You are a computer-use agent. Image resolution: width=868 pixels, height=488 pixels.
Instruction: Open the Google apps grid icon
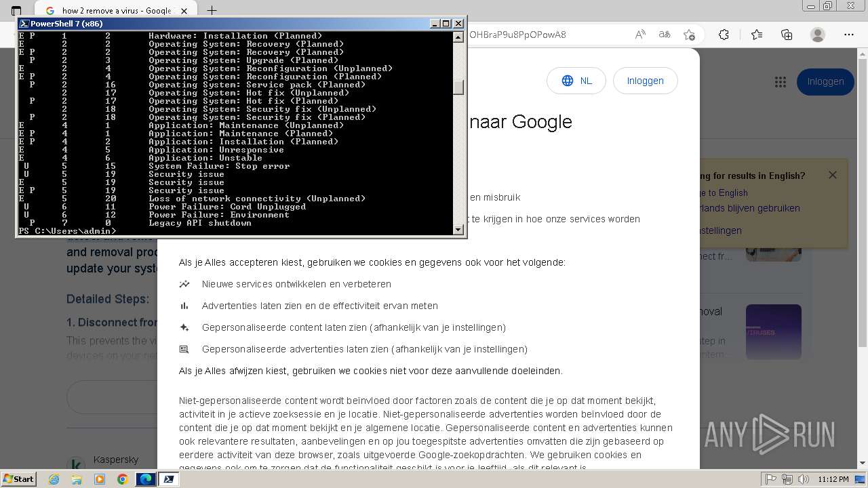click(x=781, y=82)
